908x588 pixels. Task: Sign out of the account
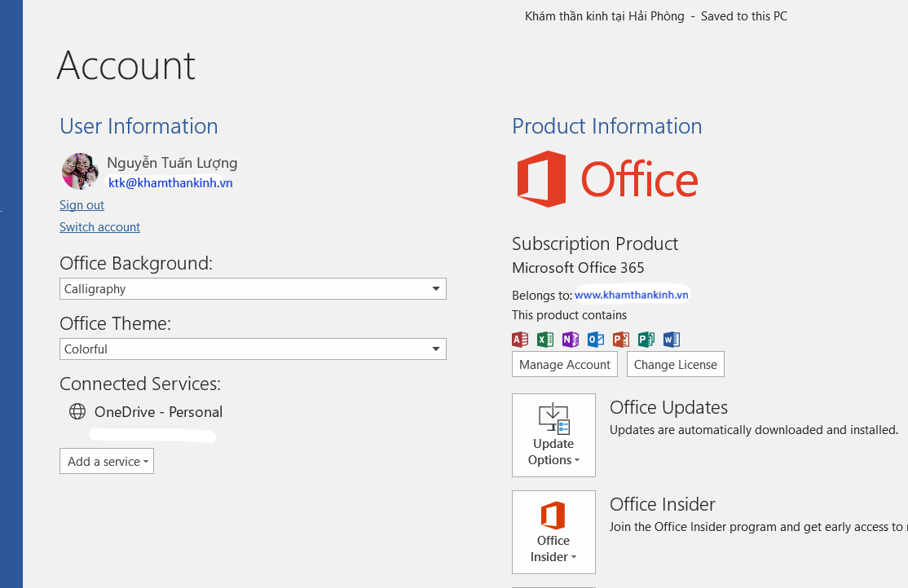click(x=82, y=205)
